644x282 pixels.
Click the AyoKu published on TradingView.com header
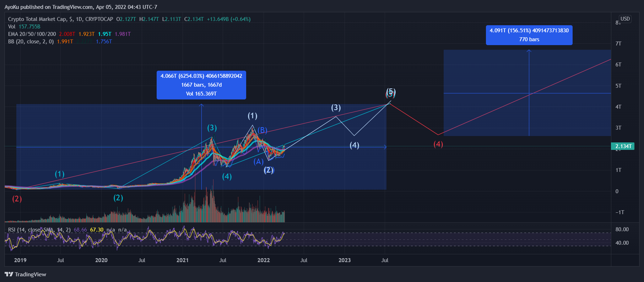click(x=81, y=7)
